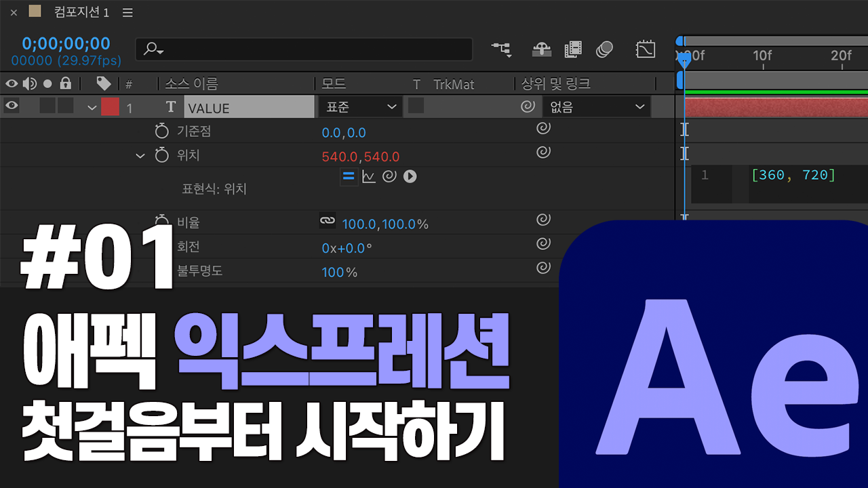Click inside the timeline search field

click(304, 49)
